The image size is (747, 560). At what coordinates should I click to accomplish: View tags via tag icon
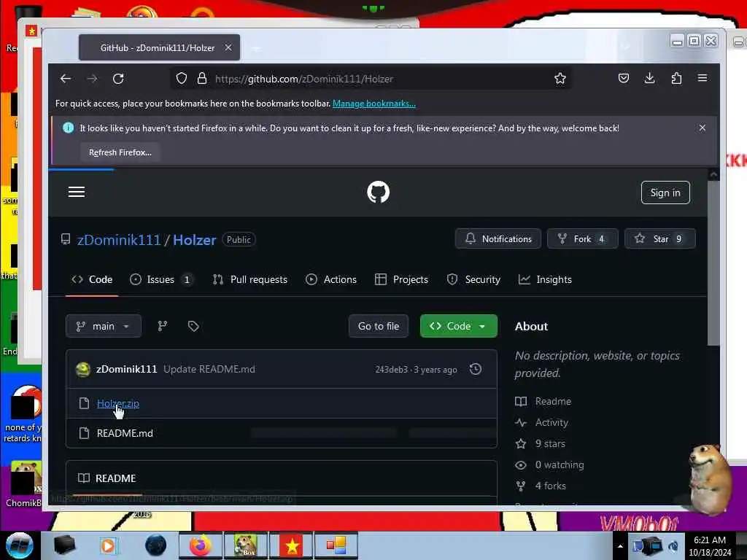[x=193, y=326]
